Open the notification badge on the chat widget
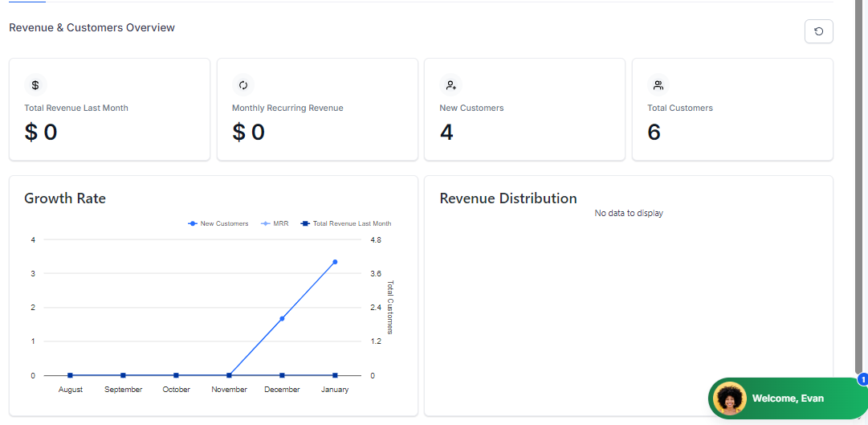The image size is (868, 425). pos(863,379)
